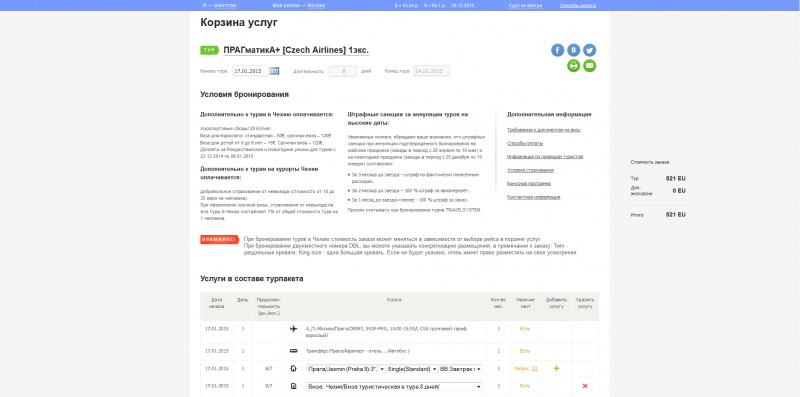The width and height of the screenshot is (800, 397).
Task: Open Информация по проводам туристов link
Action: (x=545, y=157)
